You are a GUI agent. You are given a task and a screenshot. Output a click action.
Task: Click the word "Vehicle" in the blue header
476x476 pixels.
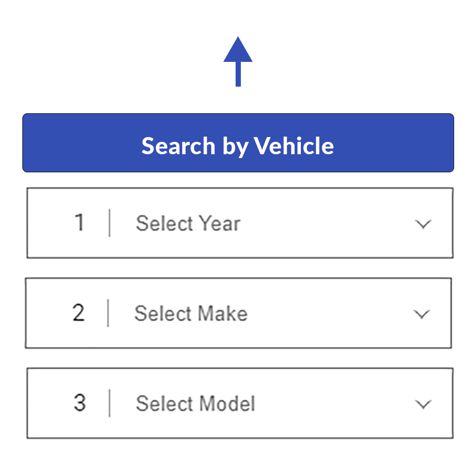pyautogui.click(x=294, y=146)
